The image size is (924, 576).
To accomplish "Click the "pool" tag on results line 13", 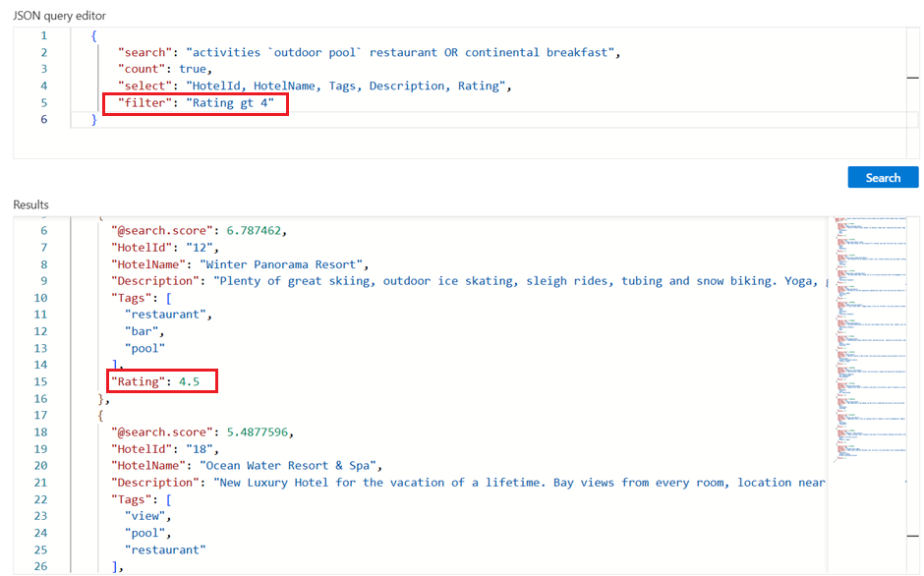I will click(144, 348).
